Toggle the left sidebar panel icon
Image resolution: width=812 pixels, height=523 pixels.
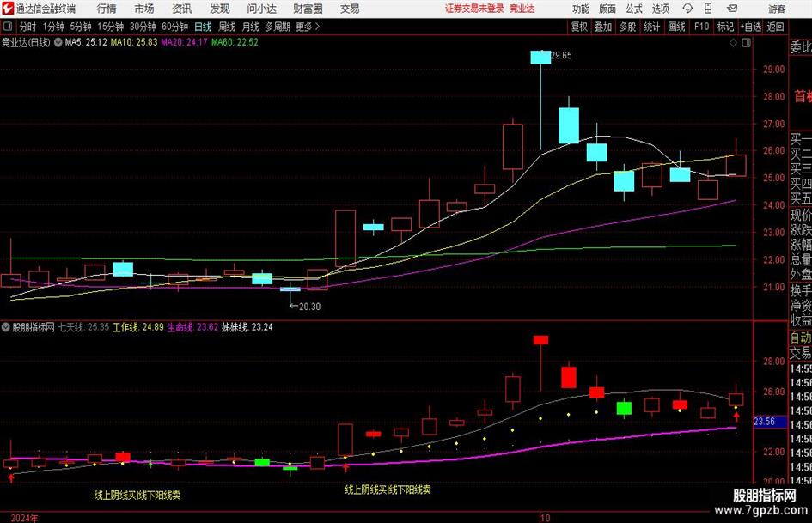click(7, 27)
